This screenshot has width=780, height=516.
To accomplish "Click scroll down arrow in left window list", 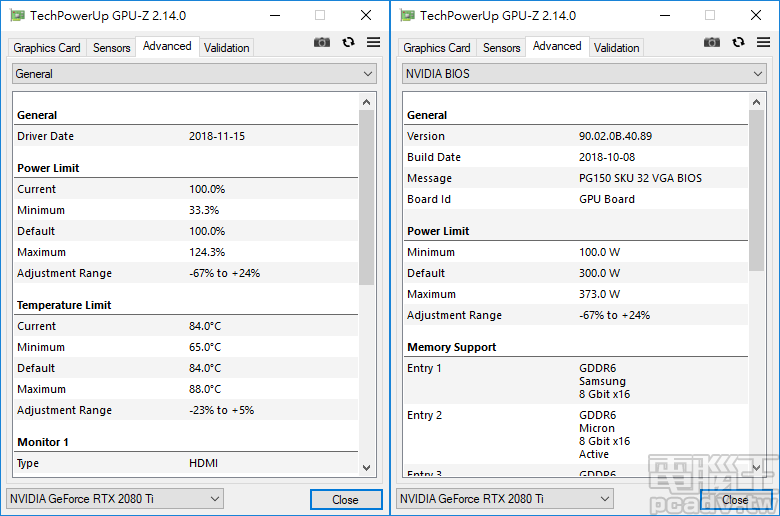I will click(367, 468).
